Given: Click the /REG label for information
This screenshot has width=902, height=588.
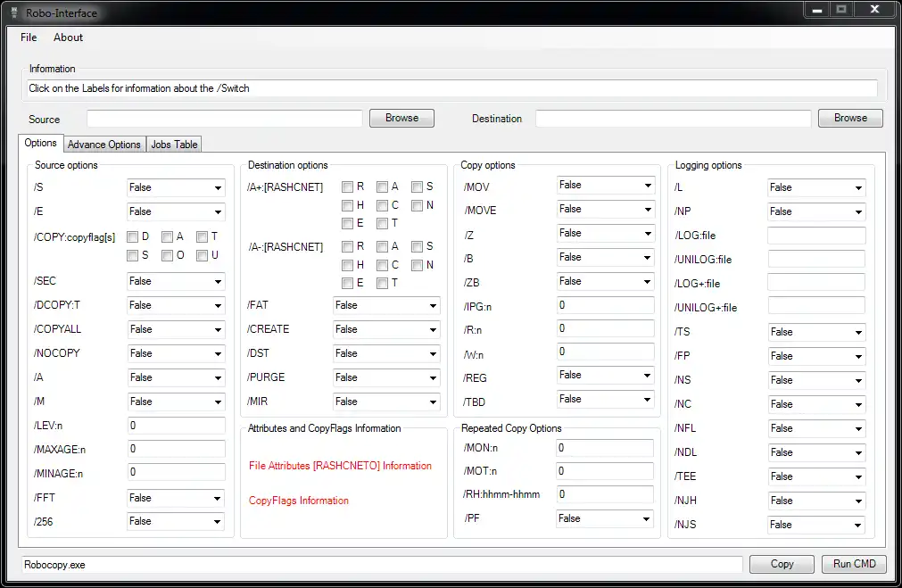Looking at the screenshot, I should coord(475,378).
